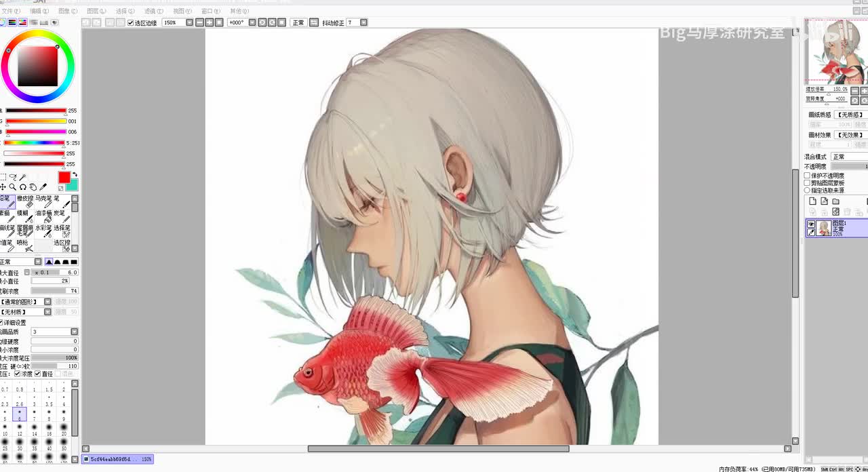The image size is (868, 472).
Task: Toggle the 浓度 pressure checkbox
Action: pos(18,374)
